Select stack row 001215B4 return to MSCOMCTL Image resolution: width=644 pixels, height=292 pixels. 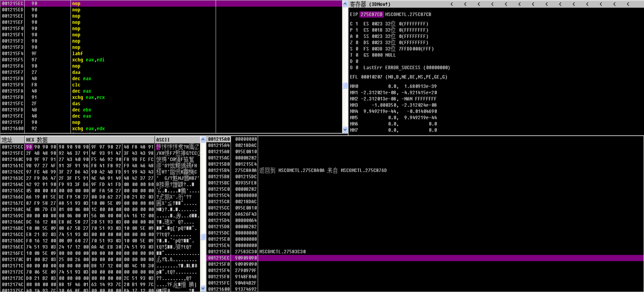pyautogui.click(x=425, y=170)
